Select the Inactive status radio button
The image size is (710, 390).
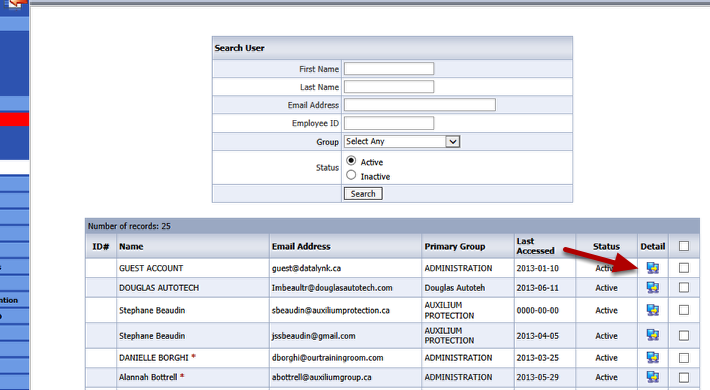pos(351,175)
